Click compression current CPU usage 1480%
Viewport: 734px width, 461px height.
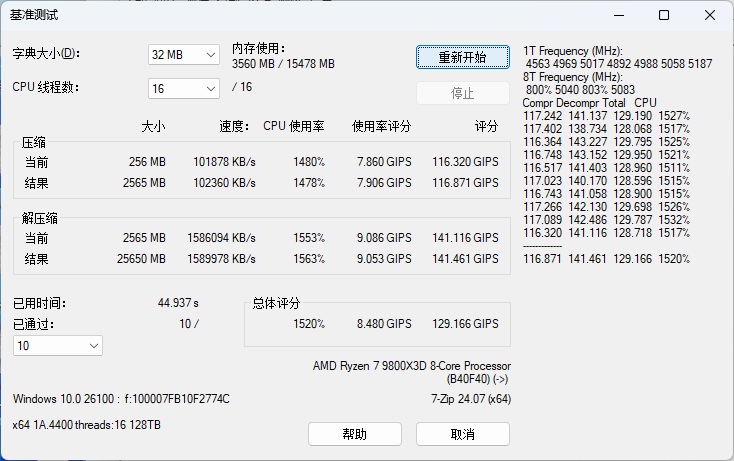309,162
